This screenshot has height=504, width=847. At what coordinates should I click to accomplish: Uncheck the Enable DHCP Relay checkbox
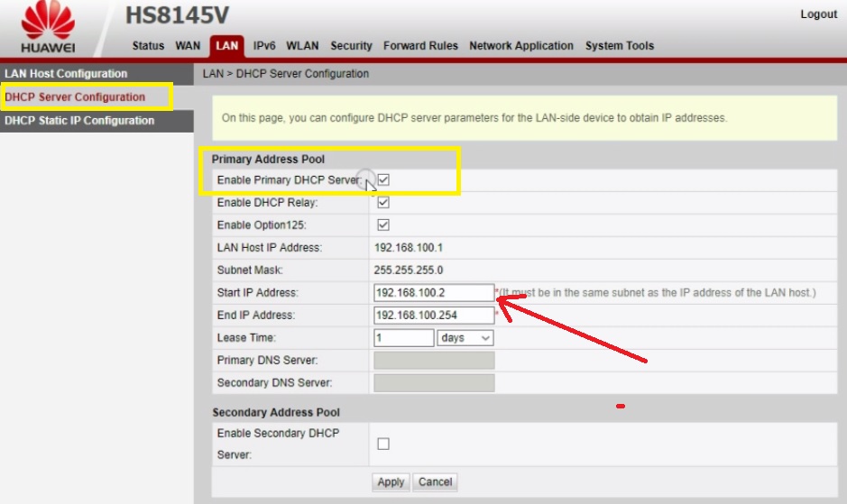[383, 203]
